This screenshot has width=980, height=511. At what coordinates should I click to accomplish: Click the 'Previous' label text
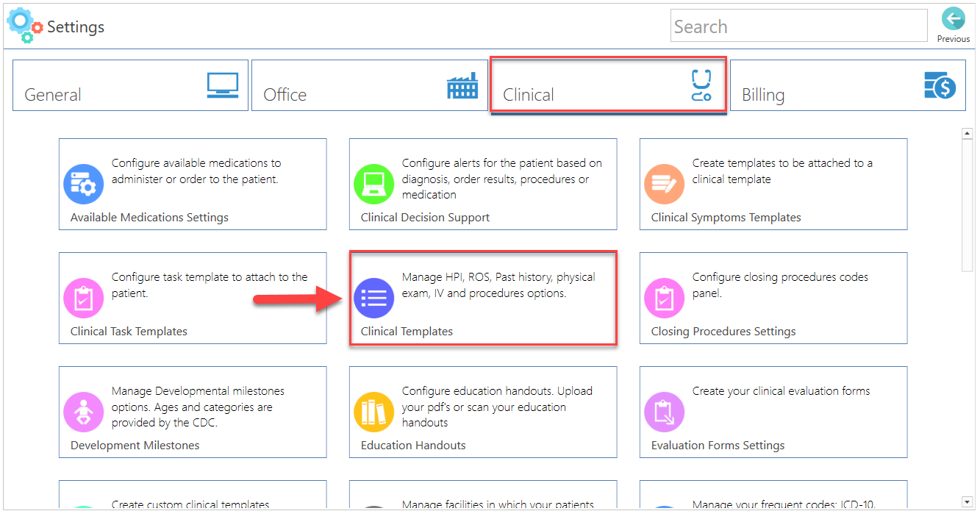point(954,39)
